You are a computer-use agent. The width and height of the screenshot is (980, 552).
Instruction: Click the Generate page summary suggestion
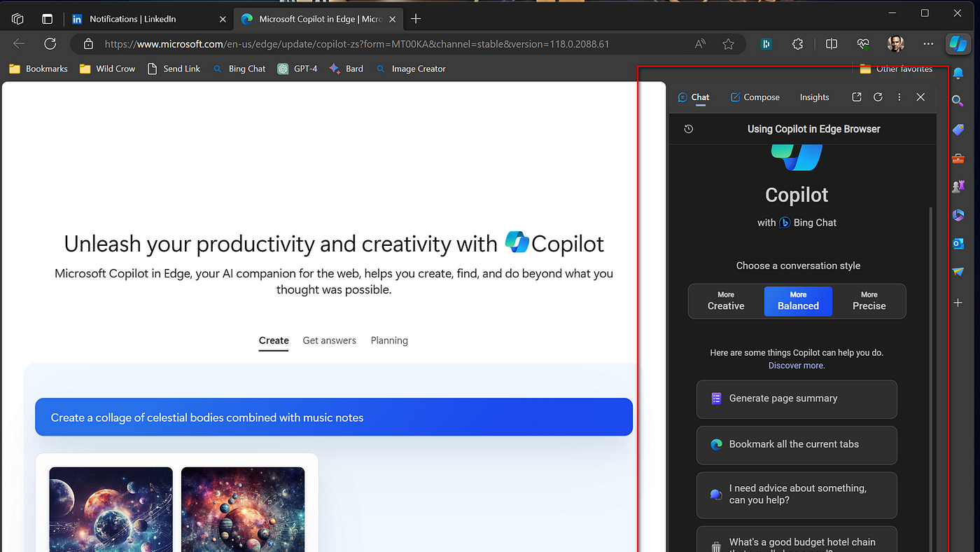tap(797, 399)
